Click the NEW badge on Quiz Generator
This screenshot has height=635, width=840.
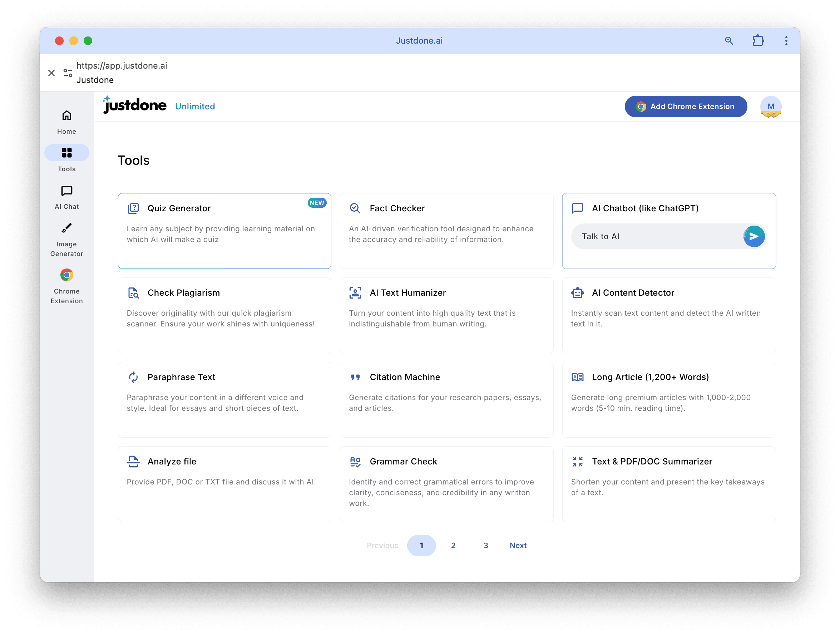(x=317, y=203)
